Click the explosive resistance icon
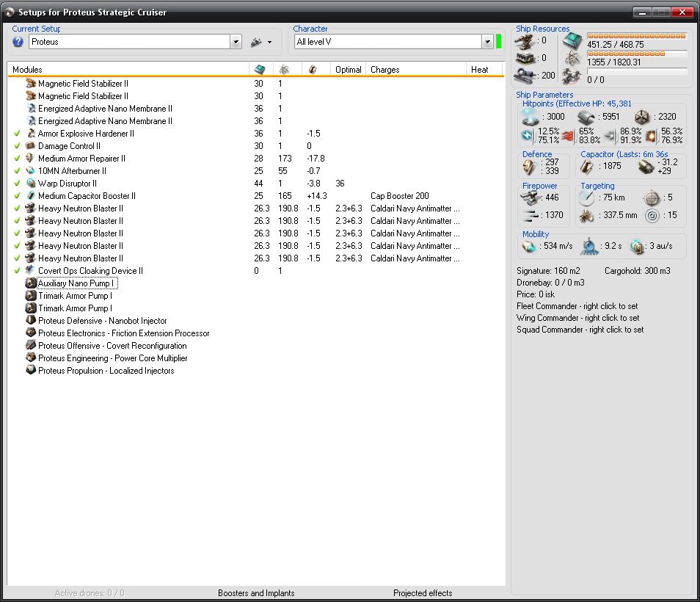The height and width of the screenshot is (602, 700). (651, 136)
